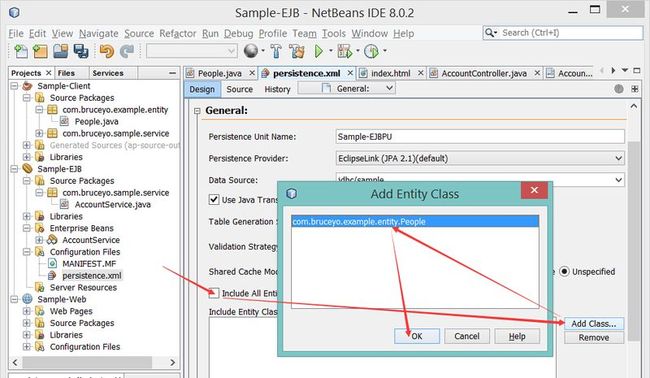Close the People.java editor tab
This screenshot has height=378, width=650.
point(252,73)
